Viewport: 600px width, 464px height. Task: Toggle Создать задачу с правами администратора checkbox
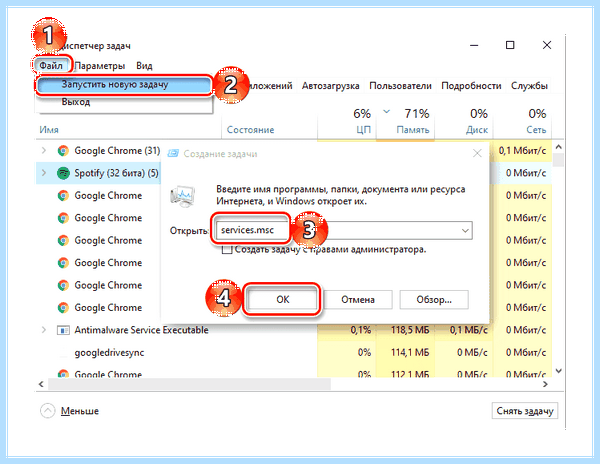227,250
